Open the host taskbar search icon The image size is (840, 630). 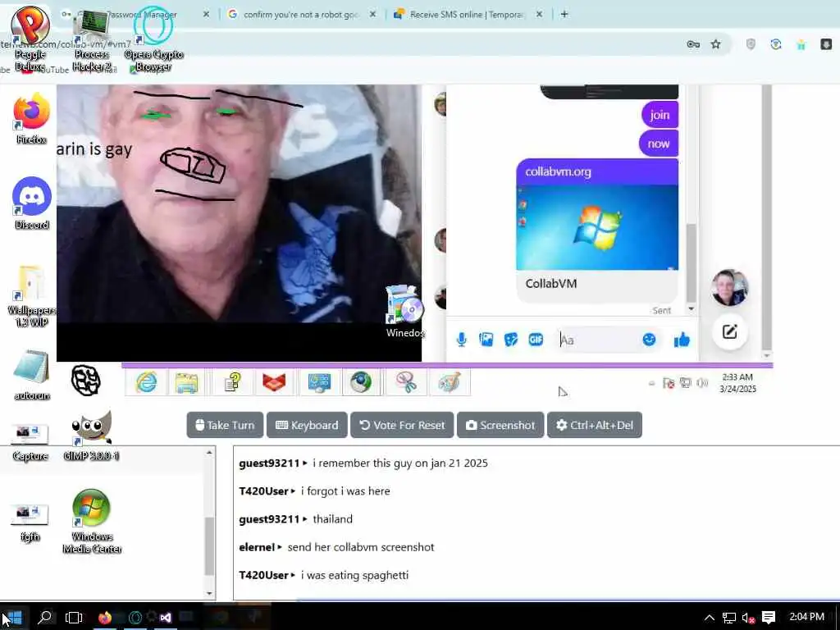point(45,617)
